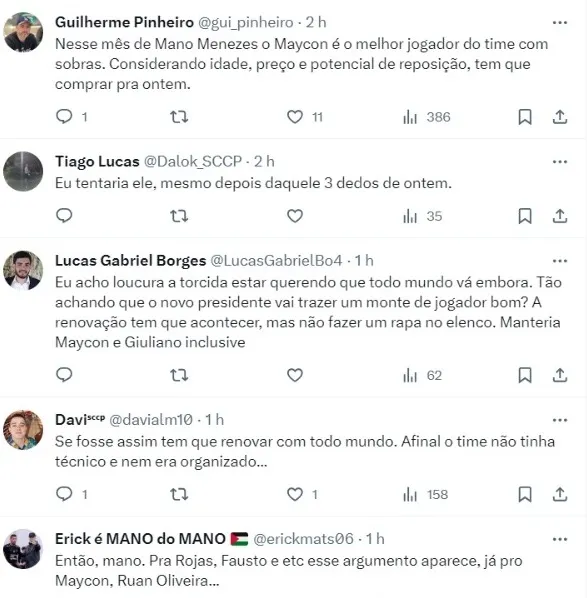Retweet Guilherme Pinheiro's post about Maycon
Image resolution: width=587 pixels, height=598 pixels.
(x=179, y=116)
